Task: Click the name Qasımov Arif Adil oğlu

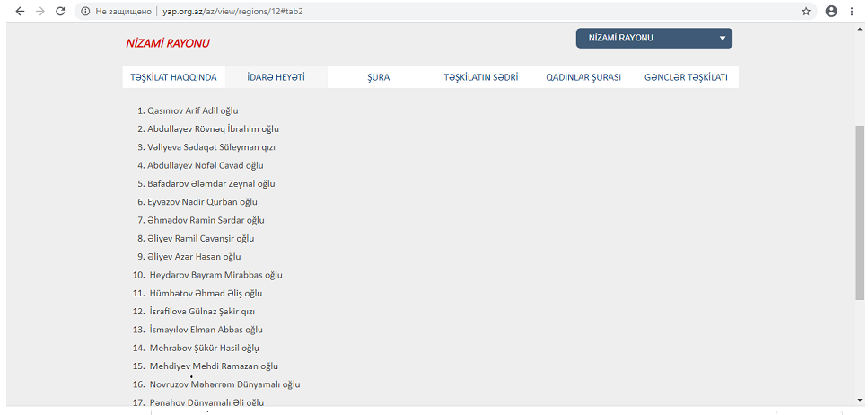Action: coord(192,110)
